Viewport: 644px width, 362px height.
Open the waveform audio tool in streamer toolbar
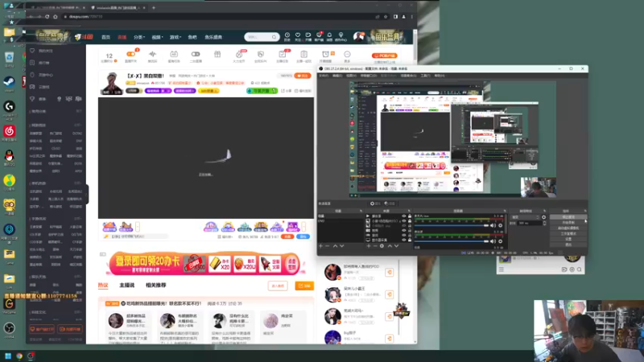tap(152, 54)
